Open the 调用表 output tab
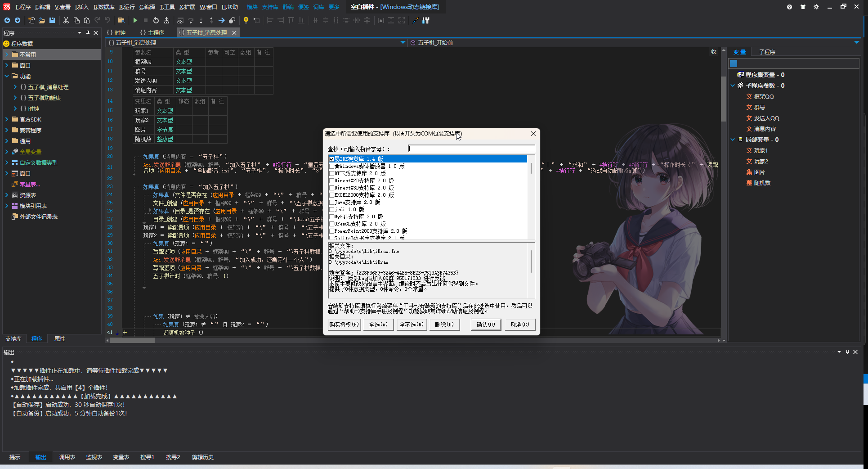This screenshot has height=469, width=868. 67,457
